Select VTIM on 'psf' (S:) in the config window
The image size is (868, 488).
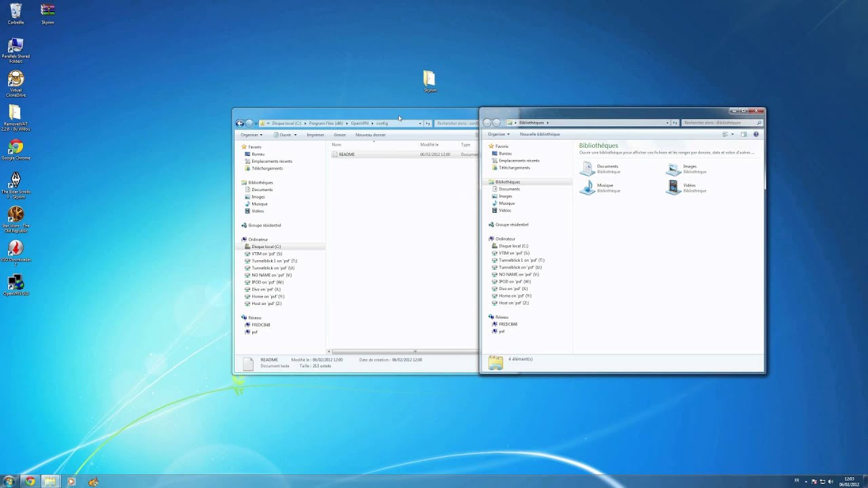263,253
